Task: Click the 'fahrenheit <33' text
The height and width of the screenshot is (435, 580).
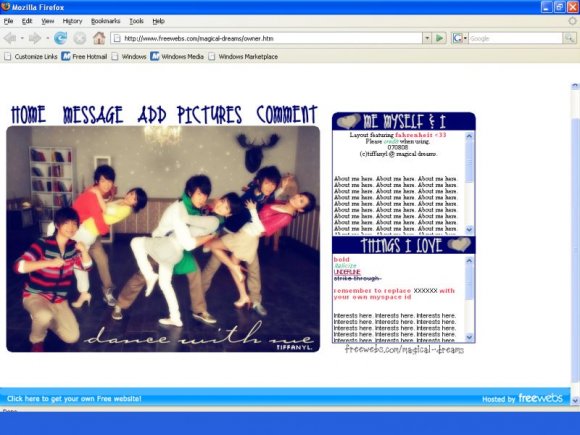Action: pyautogui.click(x=421, y=135)
